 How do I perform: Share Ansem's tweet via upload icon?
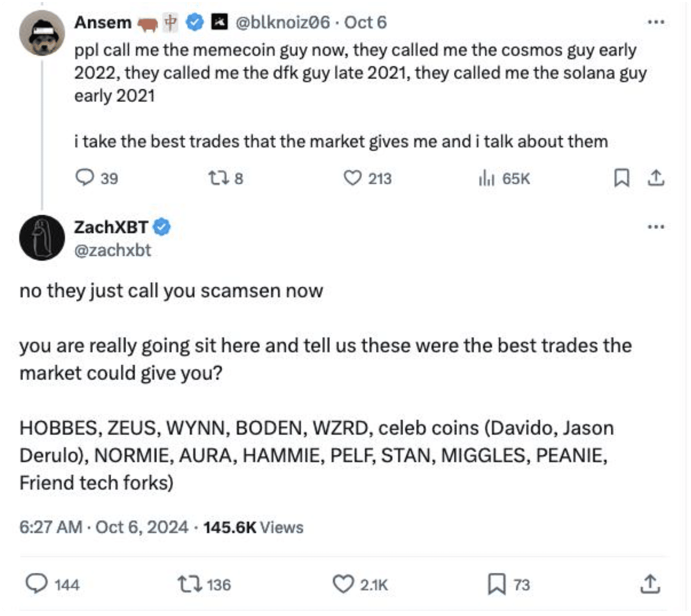[655, 178]
